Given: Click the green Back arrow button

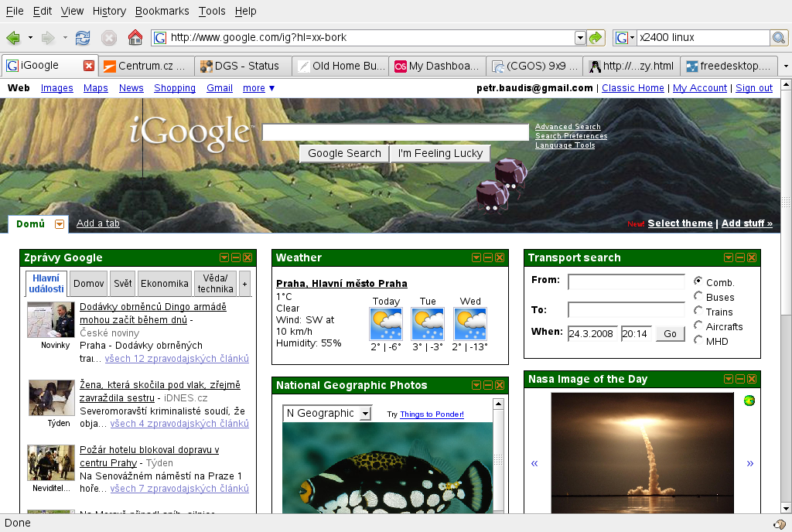Looking at the screenshot, I should pos(14,38).
